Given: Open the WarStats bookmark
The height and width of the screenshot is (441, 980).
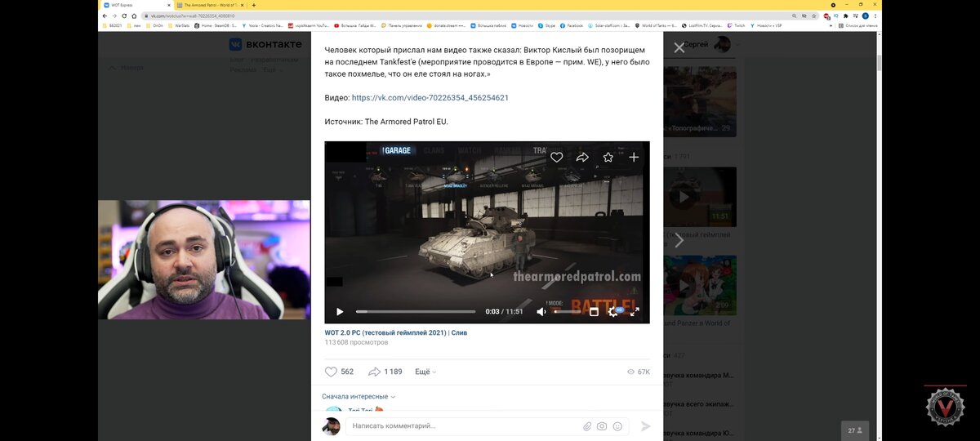Looking at the screenshot, I should (180, 25).
